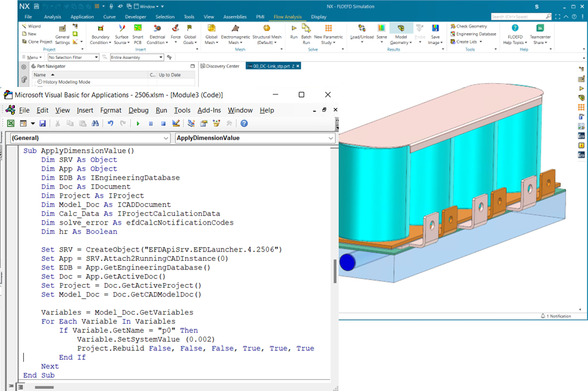Switch to Flow Analysis tab in NX
This screenshot has width=588, height=391.
pyautogui.click(x=287, y=17)
